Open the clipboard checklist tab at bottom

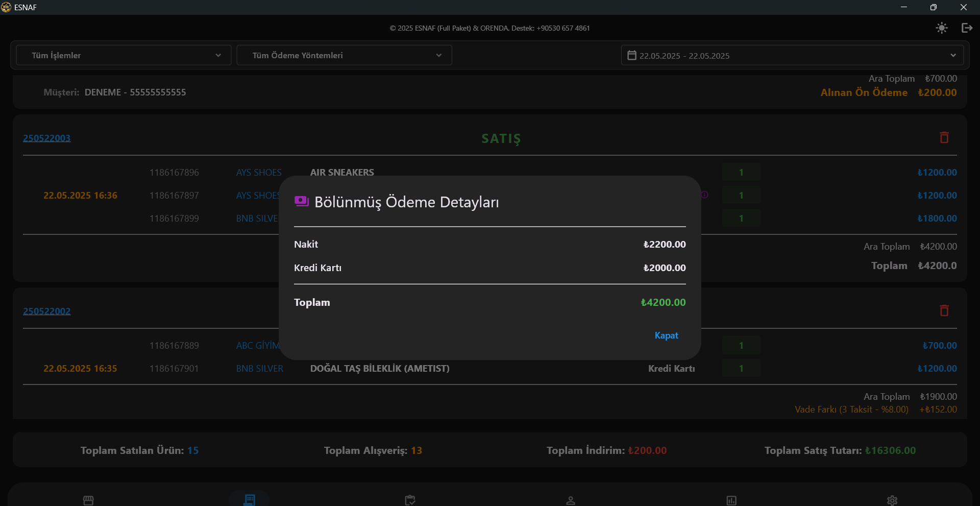(x=410, y=500)
